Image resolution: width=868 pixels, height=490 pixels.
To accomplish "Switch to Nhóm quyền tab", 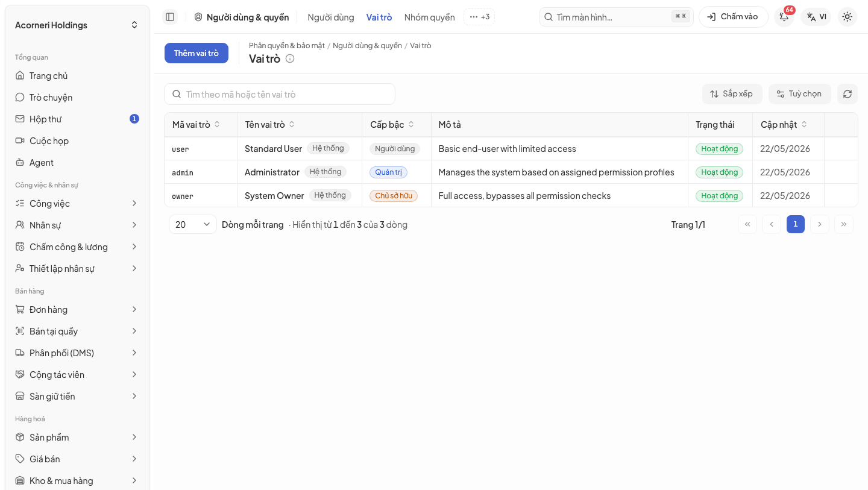I will point(430,17).
